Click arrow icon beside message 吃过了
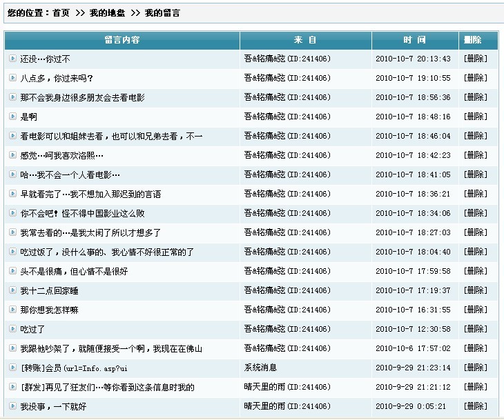Screen dimensions: 504x420 [x=12, y=329]
